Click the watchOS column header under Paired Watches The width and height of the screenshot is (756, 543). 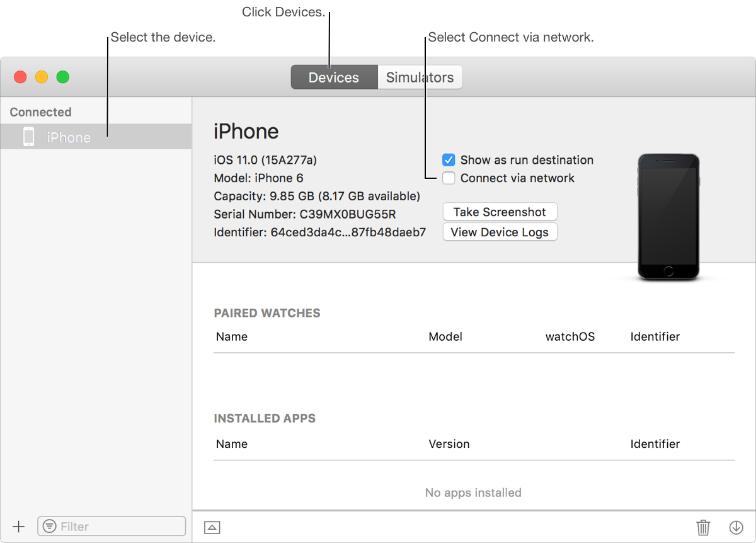(570, 336)
